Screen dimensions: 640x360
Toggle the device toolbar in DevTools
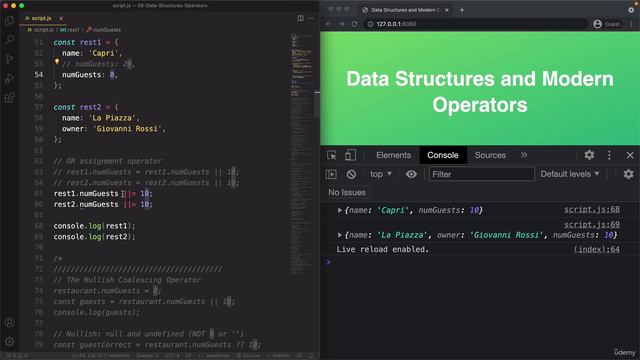pos(350,155)
